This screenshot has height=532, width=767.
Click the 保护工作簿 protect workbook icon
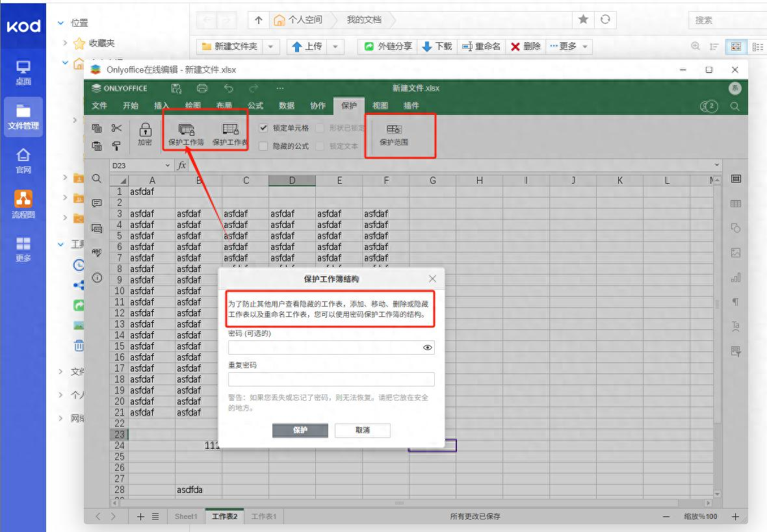[187, 134]
